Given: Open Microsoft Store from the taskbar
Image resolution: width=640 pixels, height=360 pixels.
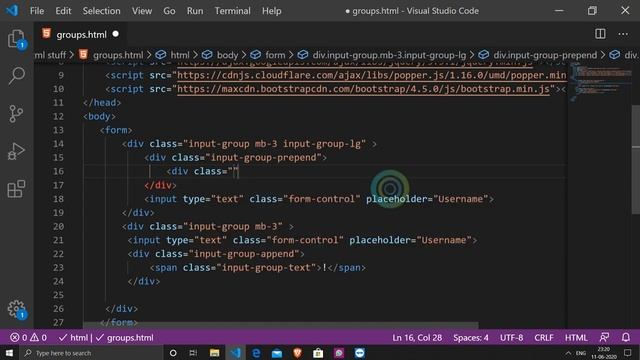Looking at the screenshot, I should (318, 353).
